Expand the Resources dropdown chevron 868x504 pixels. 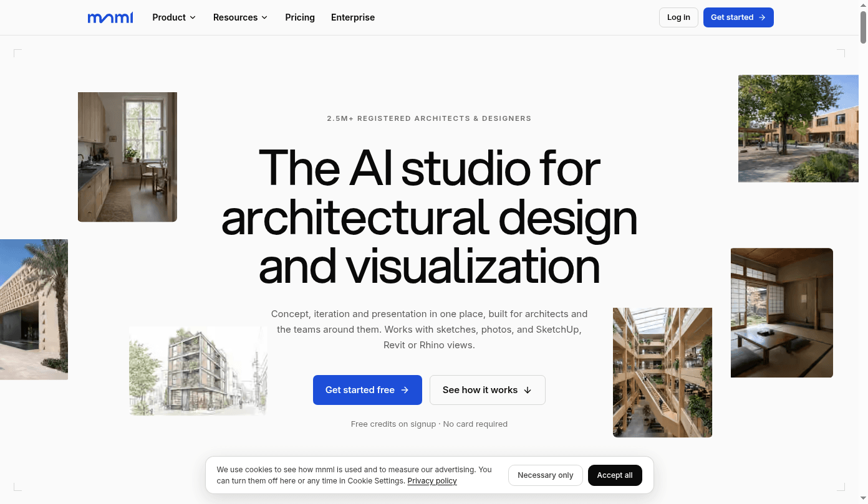click(264, 17)
